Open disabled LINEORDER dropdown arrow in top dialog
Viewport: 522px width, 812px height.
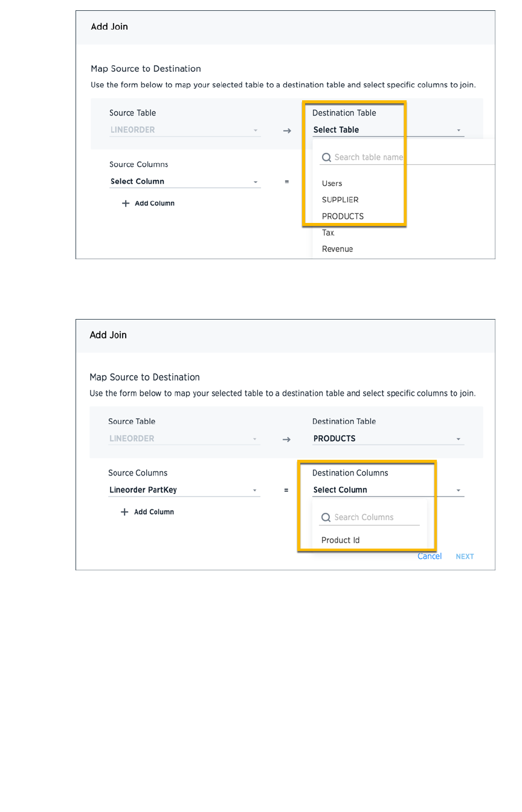256,130
